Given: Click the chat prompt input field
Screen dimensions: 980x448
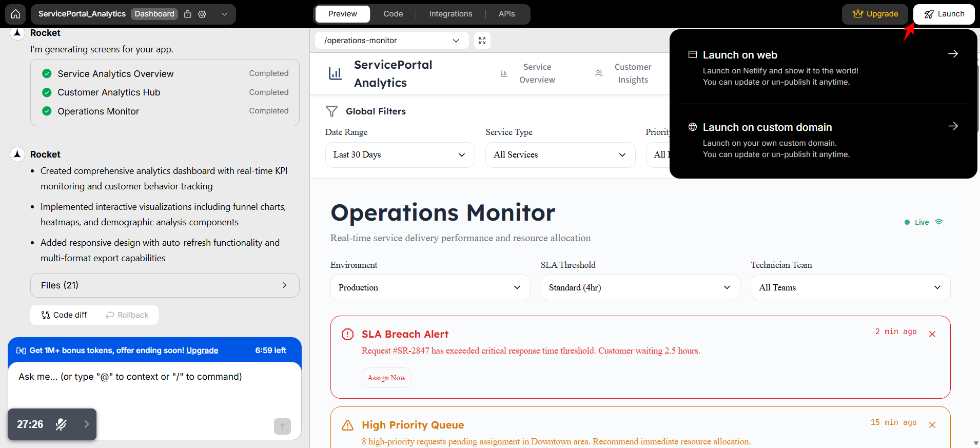Looking at the screenshot, I should pyautogui.click(x=154, y=390).
